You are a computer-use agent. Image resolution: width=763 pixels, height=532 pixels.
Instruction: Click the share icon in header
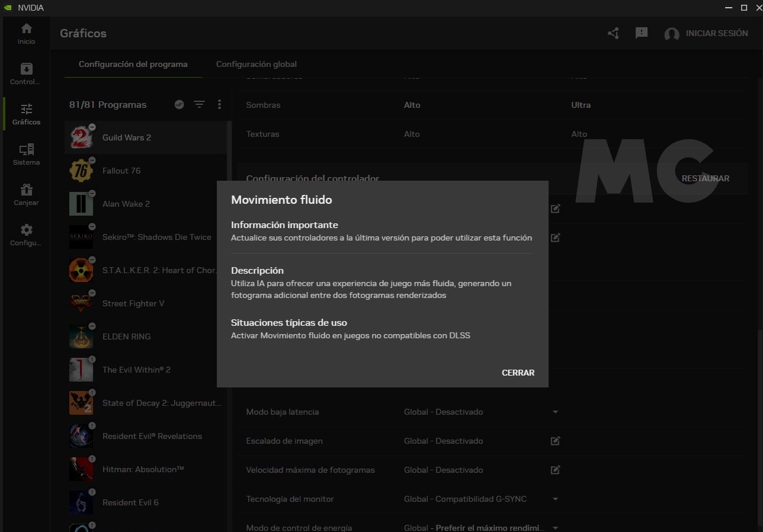(613, 33)
